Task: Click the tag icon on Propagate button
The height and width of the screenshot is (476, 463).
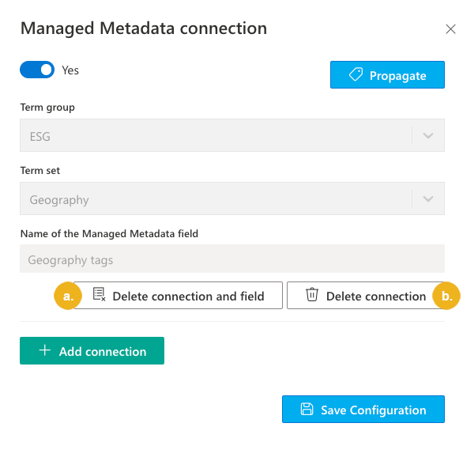Action: point(356,74)
